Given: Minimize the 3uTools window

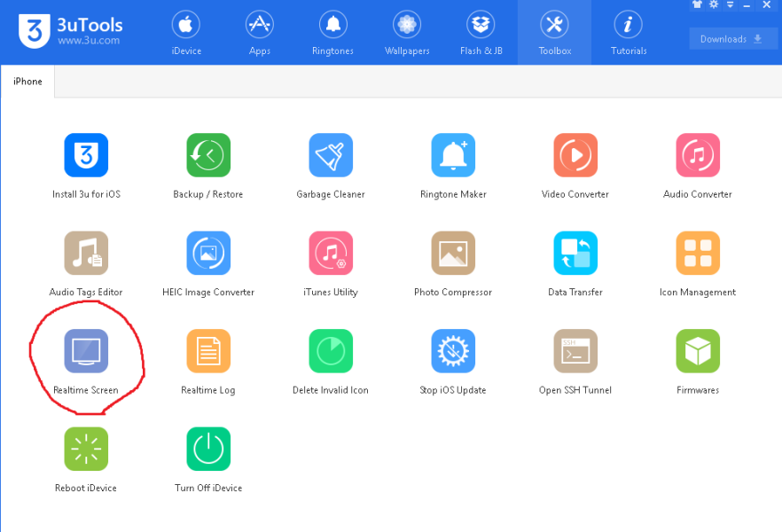Looking at the screenshot, I should [x=747, y=5].
